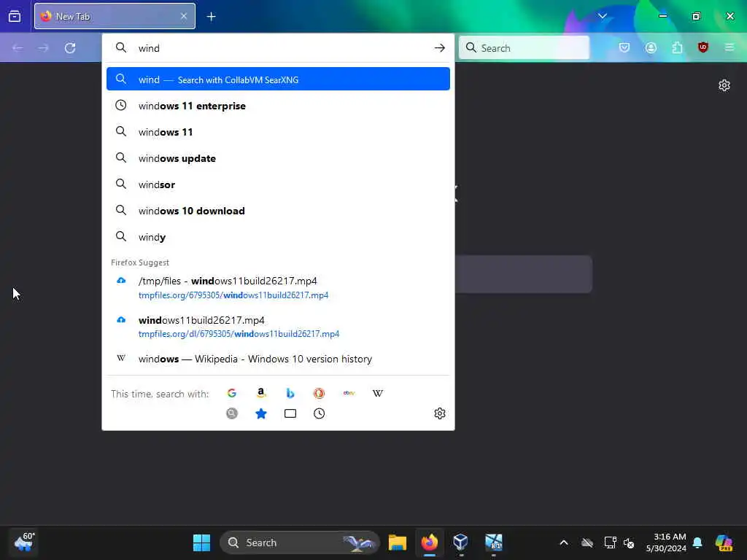
Task: Open the weather widget showing 60°
Action: [x=24, y=542]
